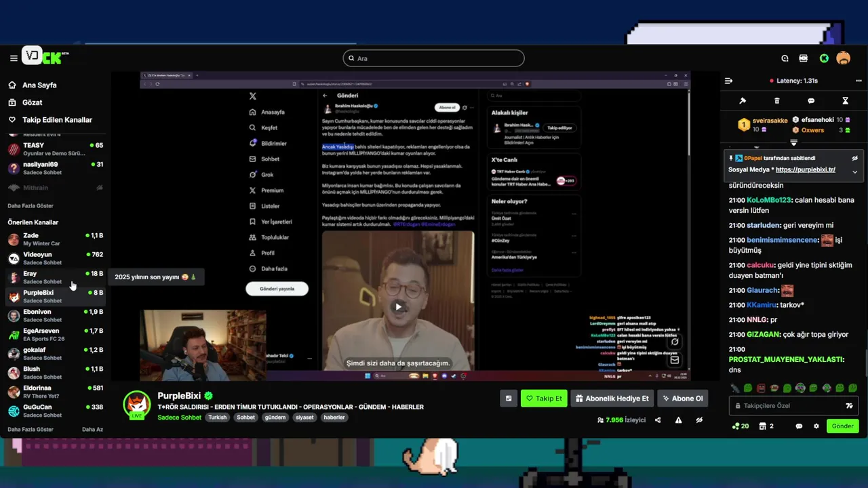This screenshot has width=868, height=488.
Task: Open Ebonivon channel in recommended list
Action: tap(56, 315)
